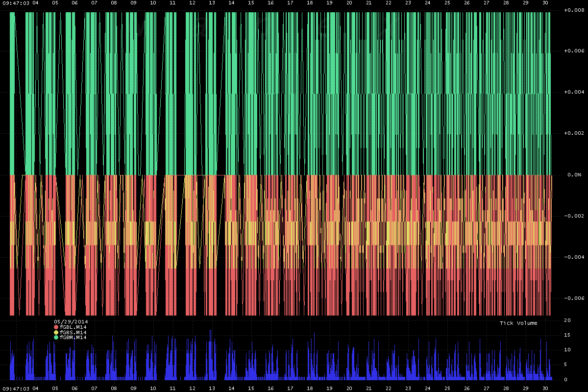Click the 09:47:03 timestamp on bottom axis

pyautogui.click(x=16, y=389)
